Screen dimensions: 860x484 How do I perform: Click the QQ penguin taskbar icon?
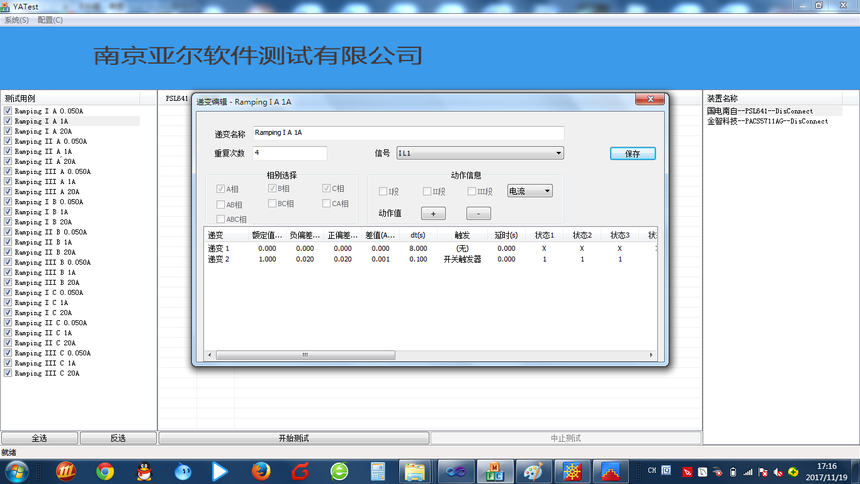[x=143, y=471]
